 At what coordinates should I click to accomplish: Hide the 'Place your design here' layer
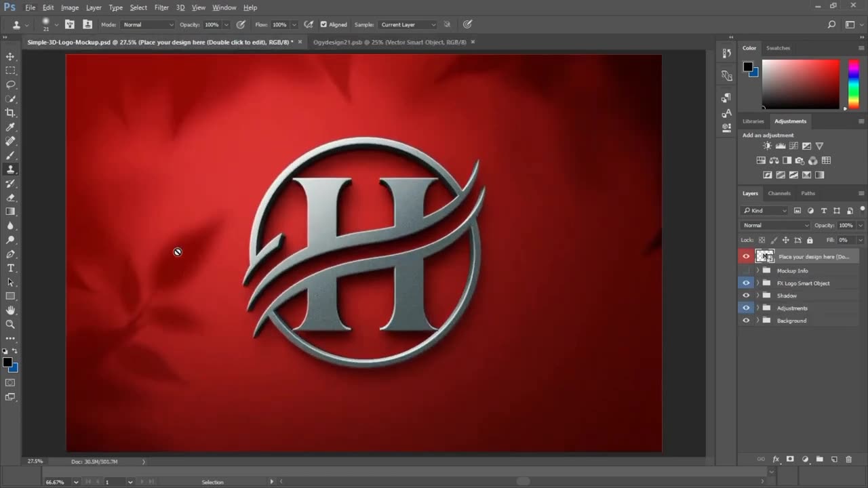746,256
